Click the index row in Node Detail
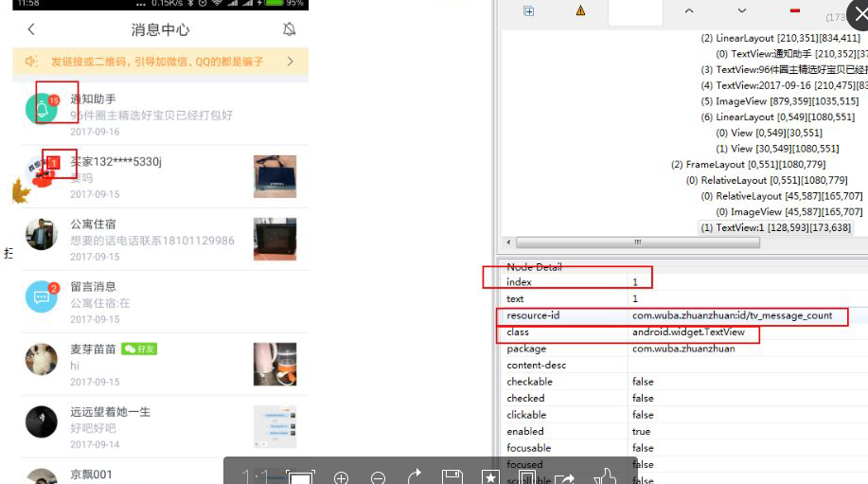Image resolution: width=868 pixels, height=484 pixels. tap(683, 282)
